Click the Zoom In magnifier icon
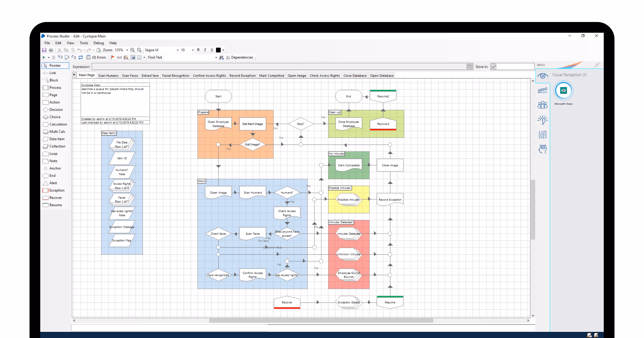Viewport: 644px width, 338px height. 133,50
